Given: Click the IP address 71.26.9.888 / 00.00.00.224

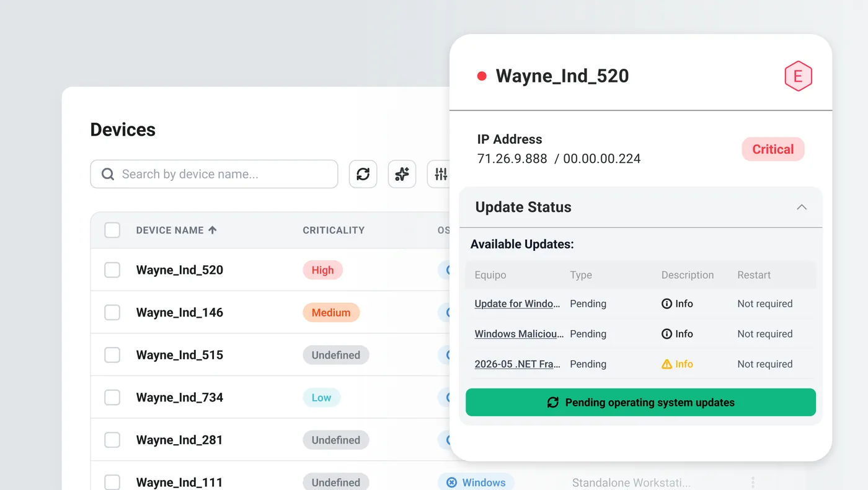Looking at the screenshot, I should (559, 159).
